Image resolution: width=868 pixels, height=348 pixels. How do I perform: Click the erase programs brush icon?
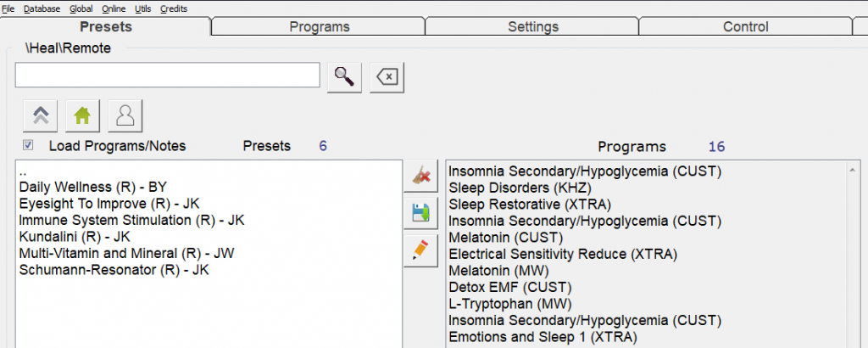click(420, 176)
